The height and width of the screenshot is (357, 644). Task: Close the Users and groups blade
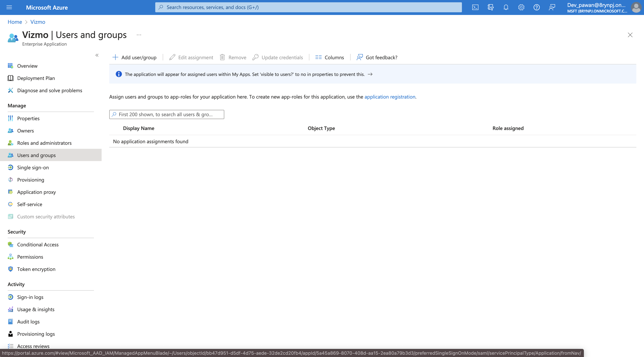(630, 35)
